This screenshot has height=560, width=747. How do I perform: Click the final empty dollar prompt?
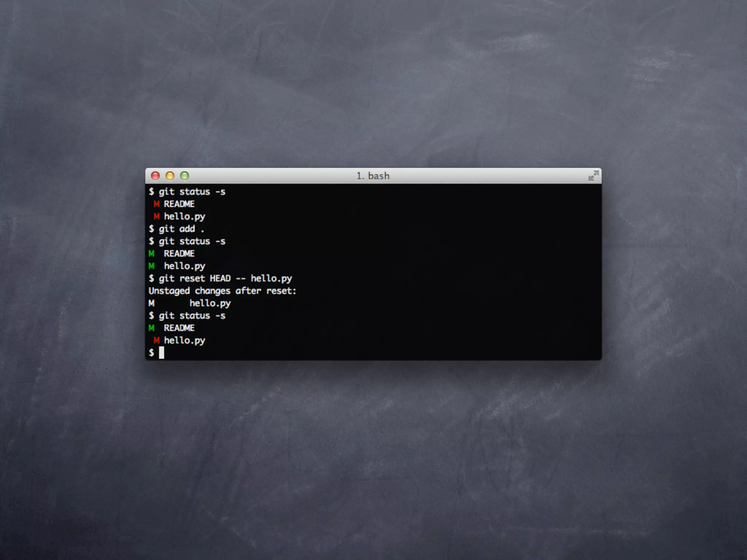click(x=151, y=353)
